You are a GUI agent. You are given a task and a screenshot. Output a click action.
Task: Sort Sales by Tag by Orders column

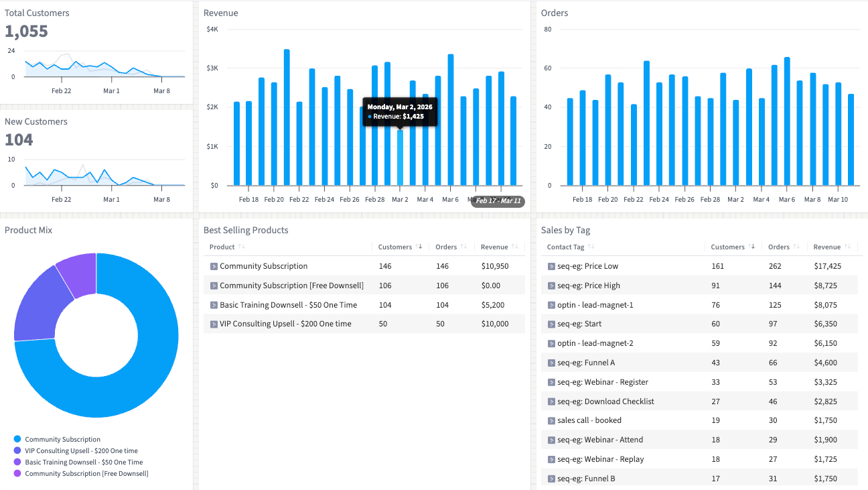click(x=779, y=247)
